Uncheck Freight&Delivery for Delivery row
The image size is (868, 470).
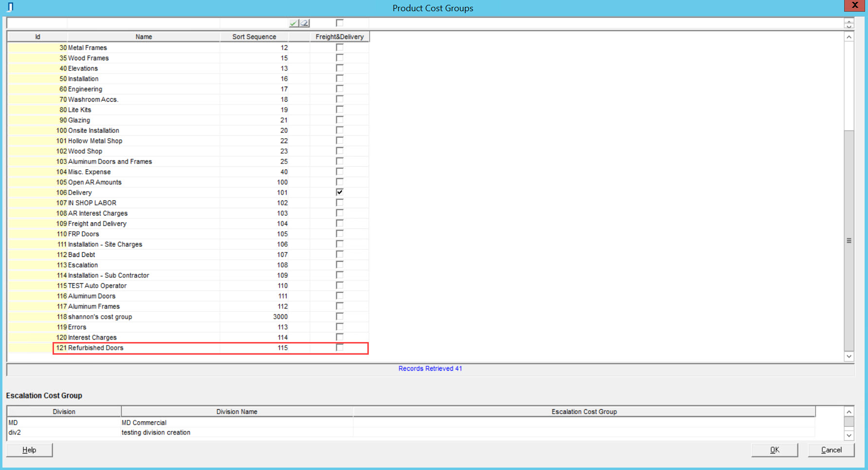point(340,192)
